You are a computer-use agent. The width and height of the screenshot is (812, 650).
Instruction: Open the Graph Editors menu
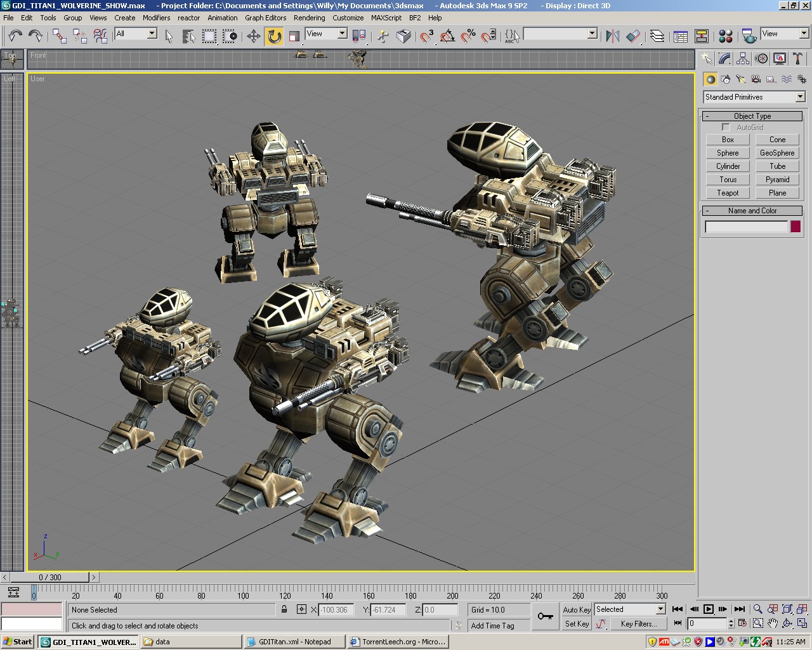click(265, 18)
